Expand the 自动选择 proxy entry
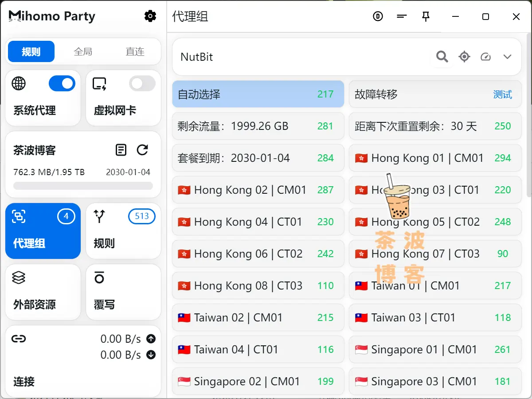The height and width of the screenshot is (399, 532). click(x=258, y=94)
